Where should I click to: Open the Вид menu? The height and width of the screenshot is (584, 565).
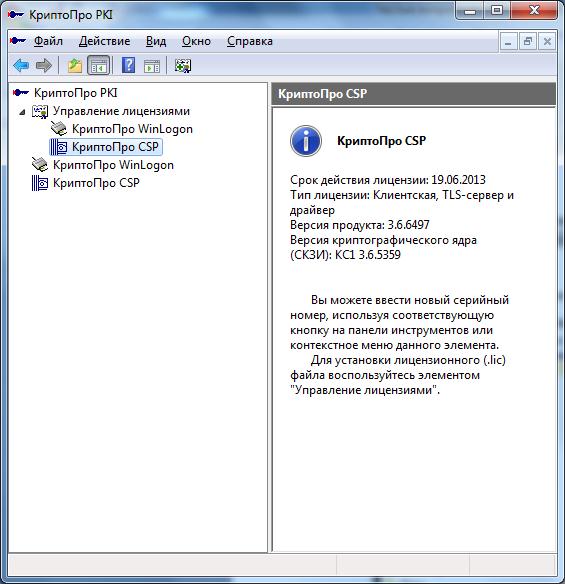click(156, 41)
